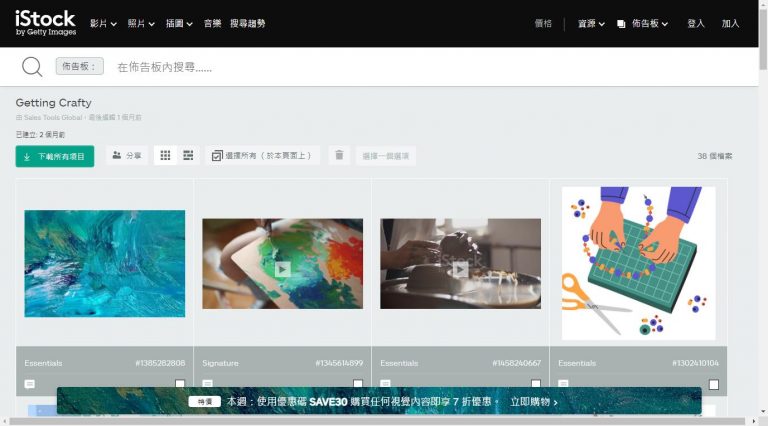
Task: Click 加入 to join
Action: [730, 24]
